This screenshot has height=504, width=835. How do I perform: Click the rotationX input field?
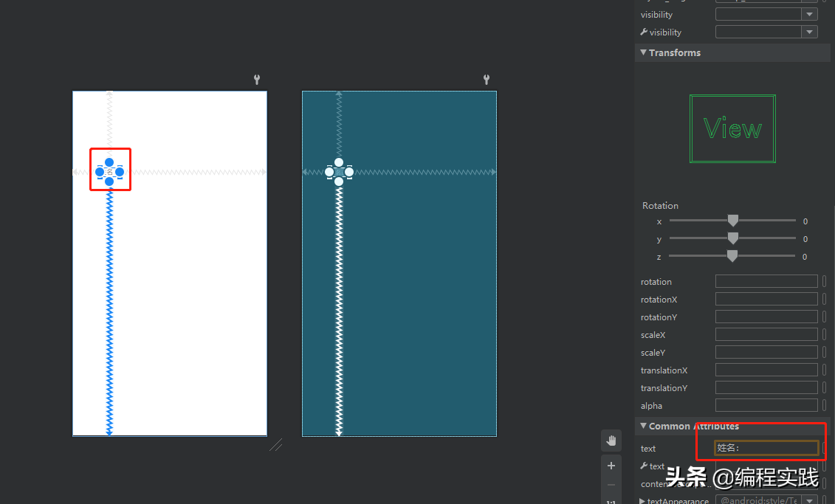click(766, 299)
